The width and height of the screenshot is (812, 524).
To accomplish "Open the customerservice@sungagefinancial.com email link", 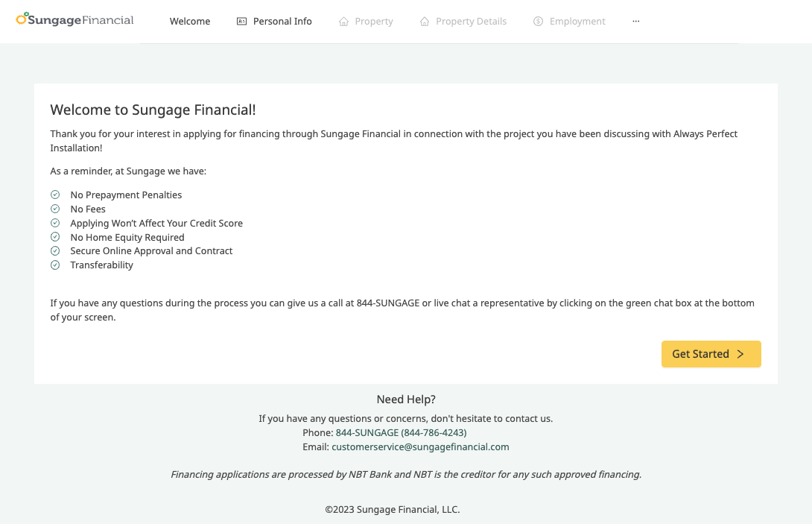I will click(x=420, y=447).
